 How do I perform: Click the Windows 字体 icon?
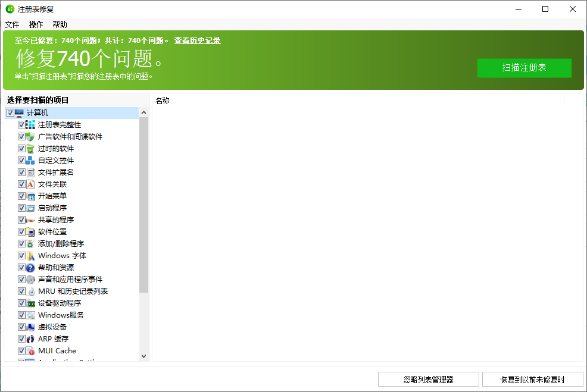tap(30, 255)
